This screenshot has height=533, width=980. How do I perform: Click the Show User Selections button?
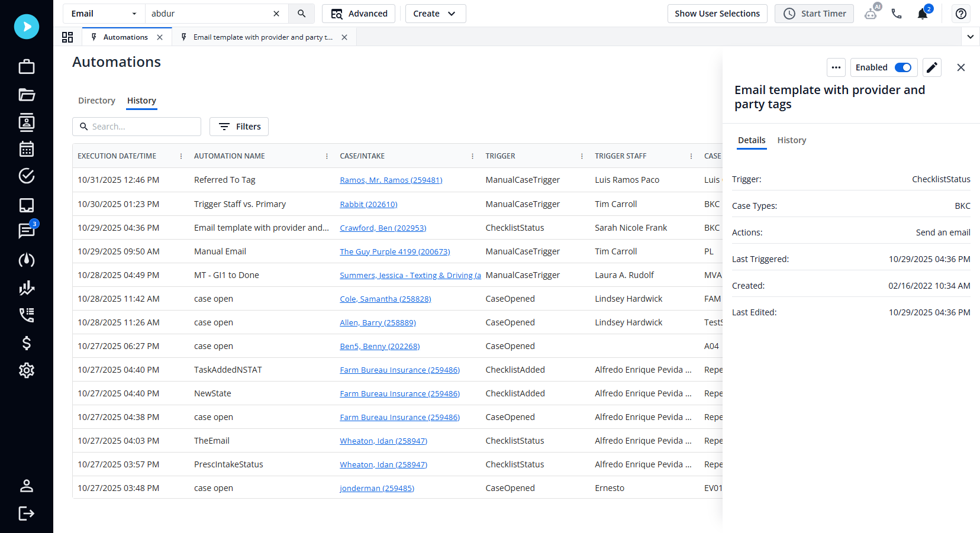tap(717, 13)
